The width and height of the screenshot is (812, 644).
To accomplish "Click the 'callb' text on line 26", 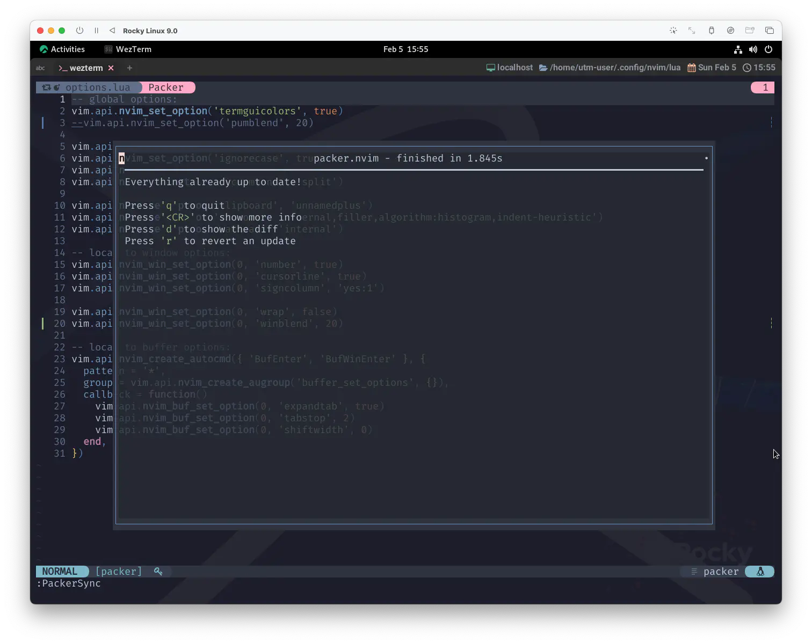I will coord(98,394).
